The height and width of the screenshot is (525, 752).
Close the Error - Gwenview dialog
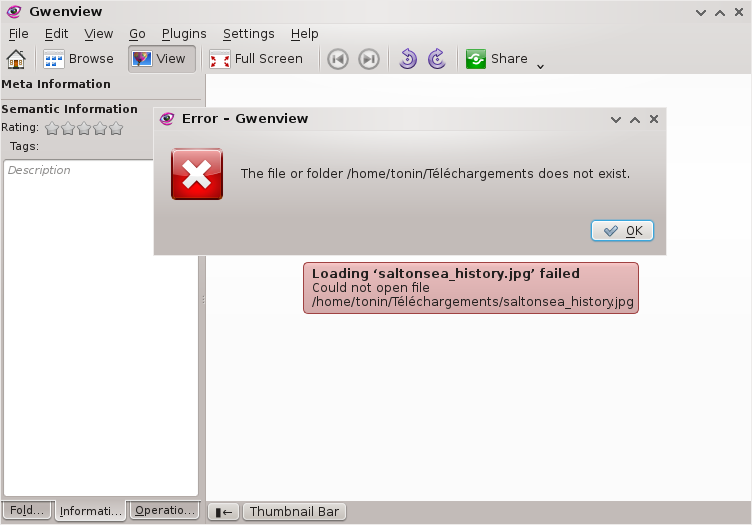tap(654, 119)
